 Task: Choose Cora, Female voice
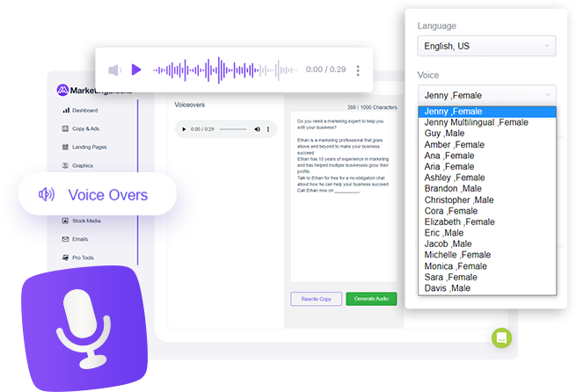tap(487, 211)
